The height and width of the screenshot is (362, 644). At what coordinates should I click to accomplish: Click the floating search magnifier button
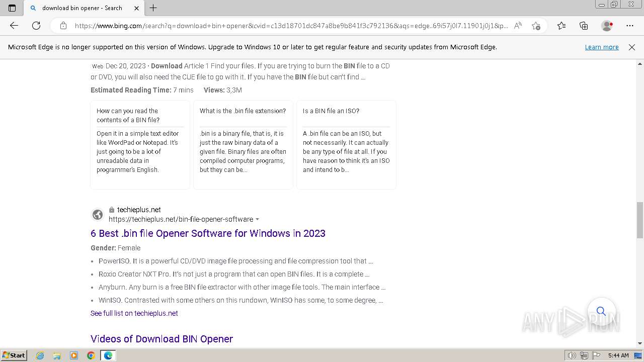pos(601,311)
